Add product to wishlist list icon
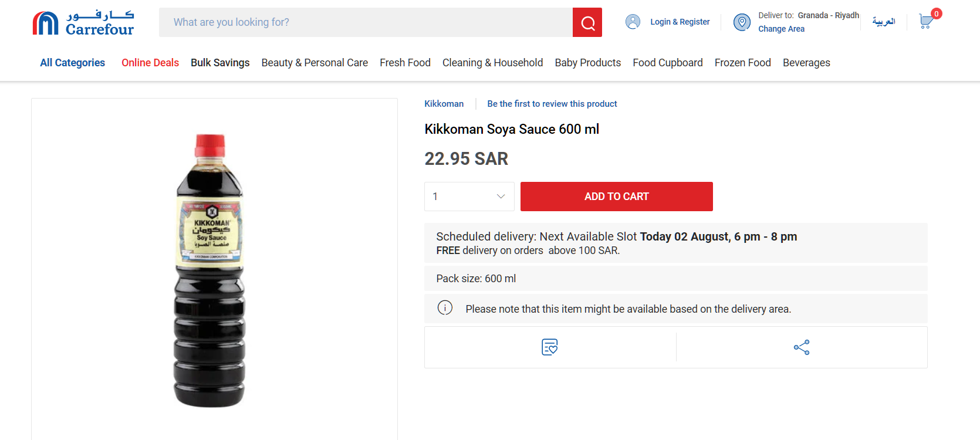980x440 pixels. [x=550, y=347]
